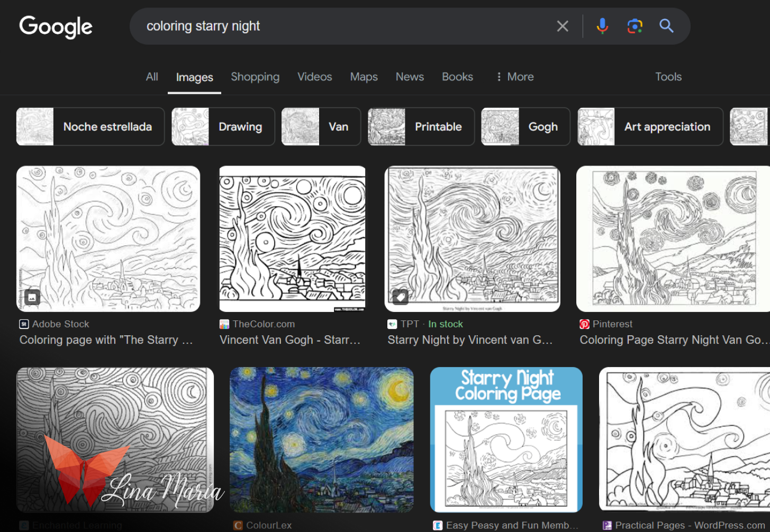
Task: Click 'Coloring Page Starry Night Van Go...' title
Action: coord(674,340)
